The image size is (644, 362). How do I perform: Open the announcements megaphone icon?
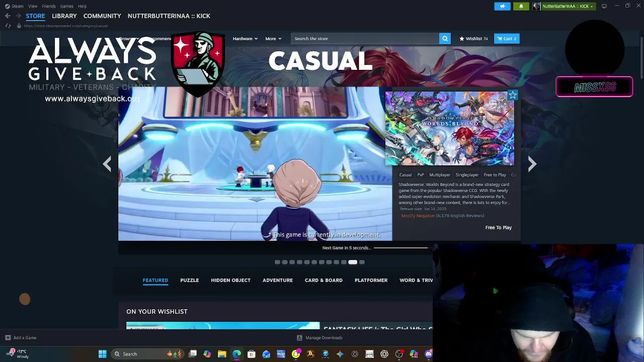click(502, 6)
